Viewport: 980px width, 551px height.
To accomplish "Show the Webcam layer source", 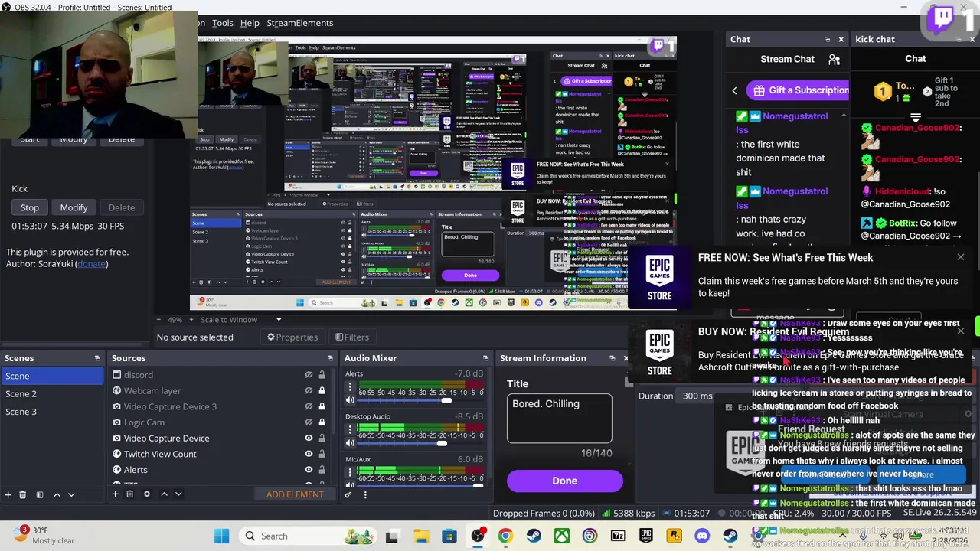I will click(309, 391).
